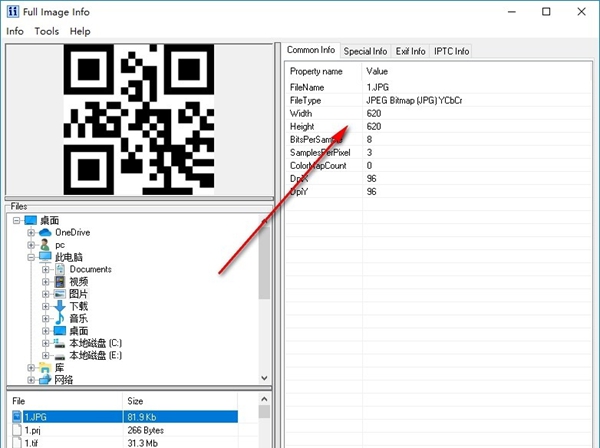Click the Property name column header
The image size is (600, 448).
point(323,72)
